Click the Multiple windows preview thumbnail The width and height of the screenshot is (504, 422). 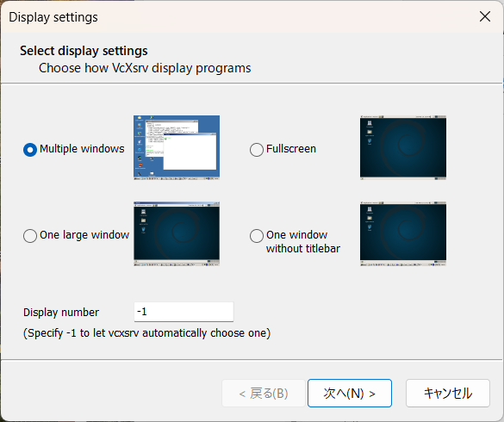pos(177,147)
